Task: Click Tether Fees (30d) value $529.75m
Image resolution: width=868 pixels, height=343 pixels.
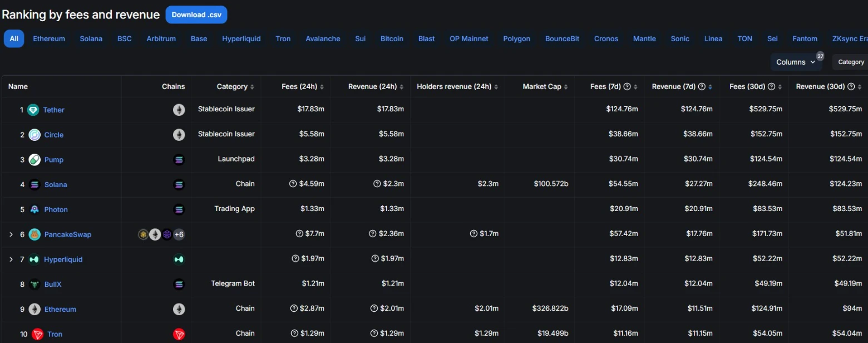Action: pos(765,109)
